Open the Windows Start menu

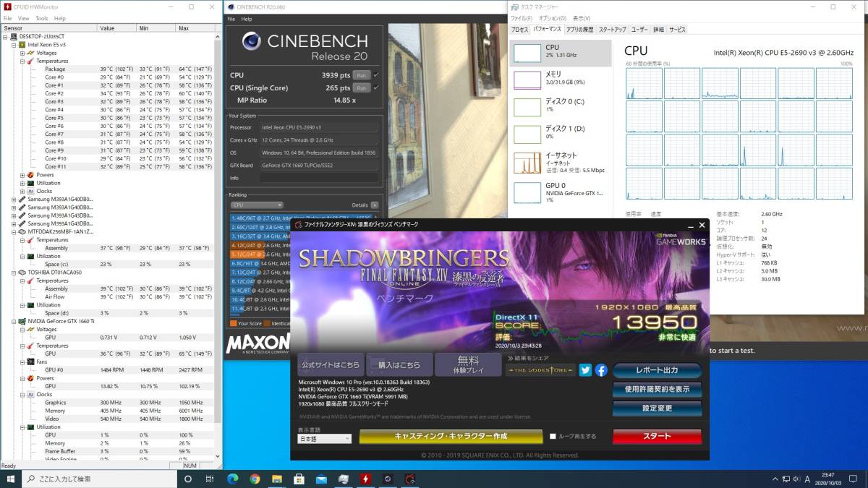11,479
